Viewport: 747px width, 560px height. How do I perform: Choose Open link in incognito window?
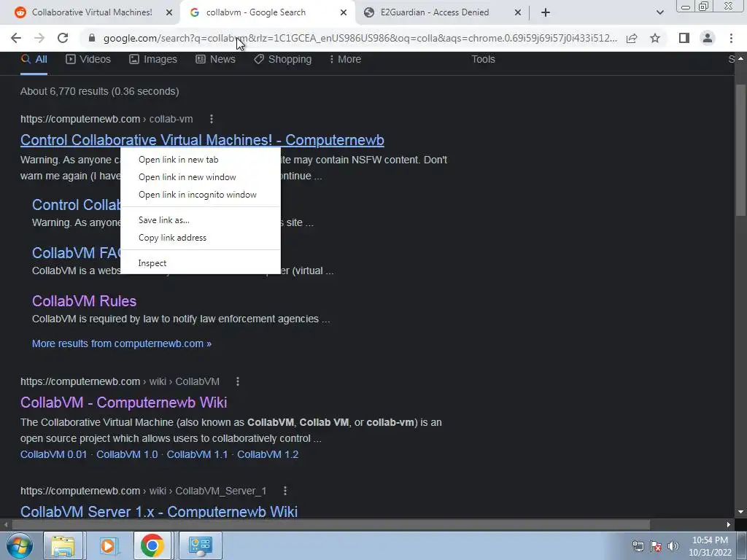(x=201, y=195)
